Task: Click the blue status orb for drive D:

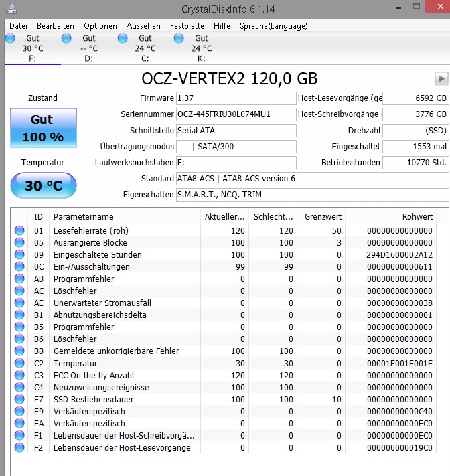Action: pyautogui.click(x=66, y=39)
